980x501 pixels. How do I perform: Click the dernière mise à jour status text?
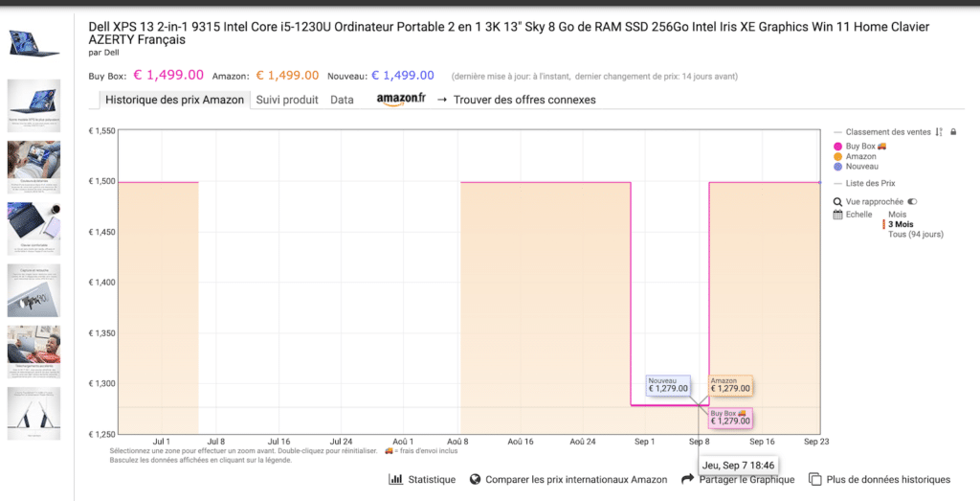(594, 77)
